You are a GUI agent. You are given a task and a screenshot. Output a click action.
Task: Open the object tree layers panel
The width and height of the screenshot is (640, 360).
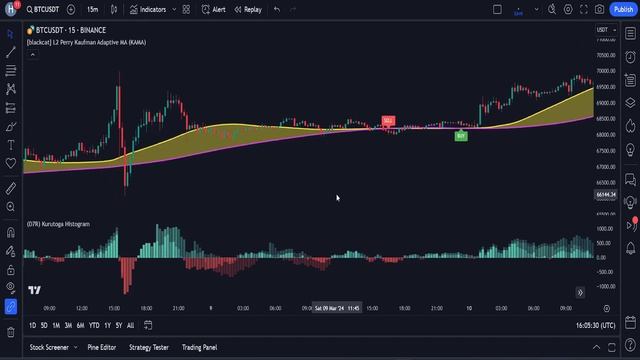pos(630,103)
